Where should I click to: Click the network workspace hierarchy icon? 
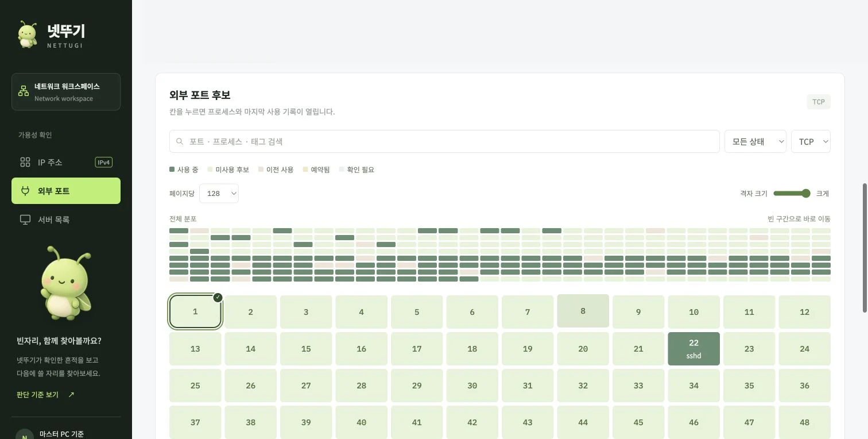(x=24, y=91)
